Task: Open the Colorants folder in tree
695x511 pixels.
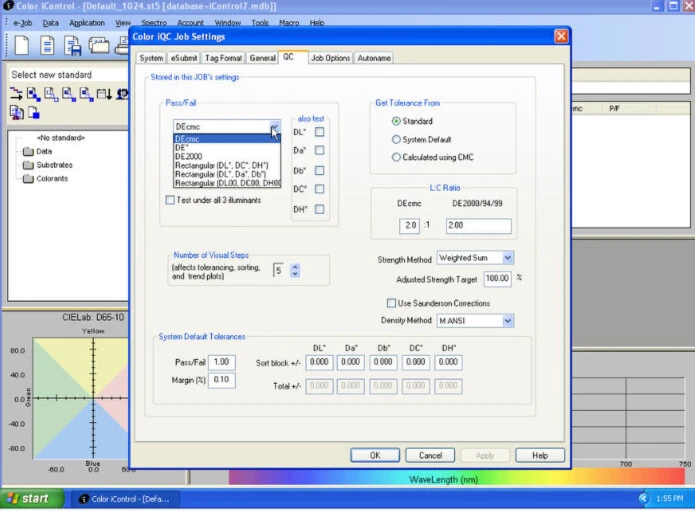Action: pos(27,179)
